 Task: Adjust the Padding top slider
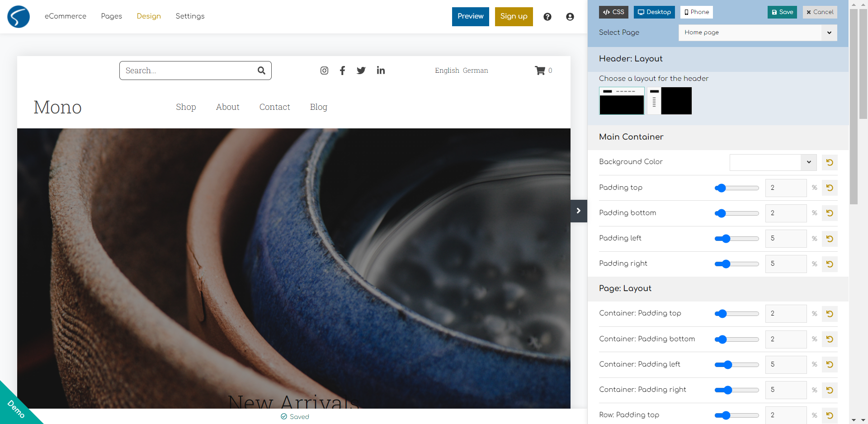point(737,188)
